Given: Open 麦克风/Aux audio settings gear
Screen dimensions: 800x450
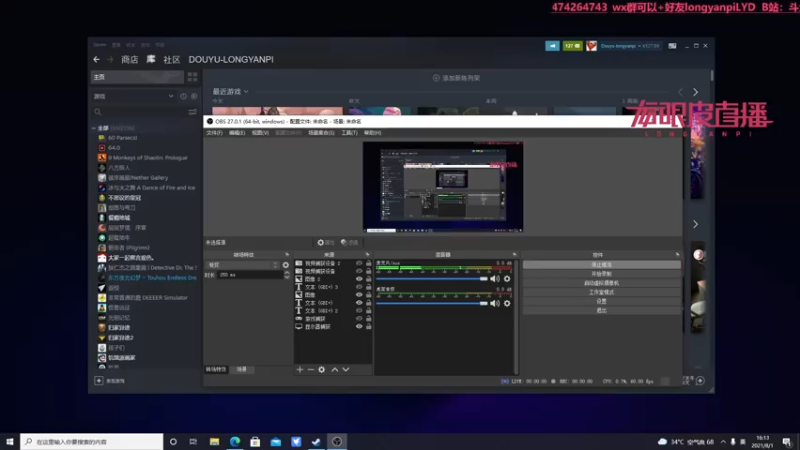Looking at the screenshot, I should [x=507, y=279].
